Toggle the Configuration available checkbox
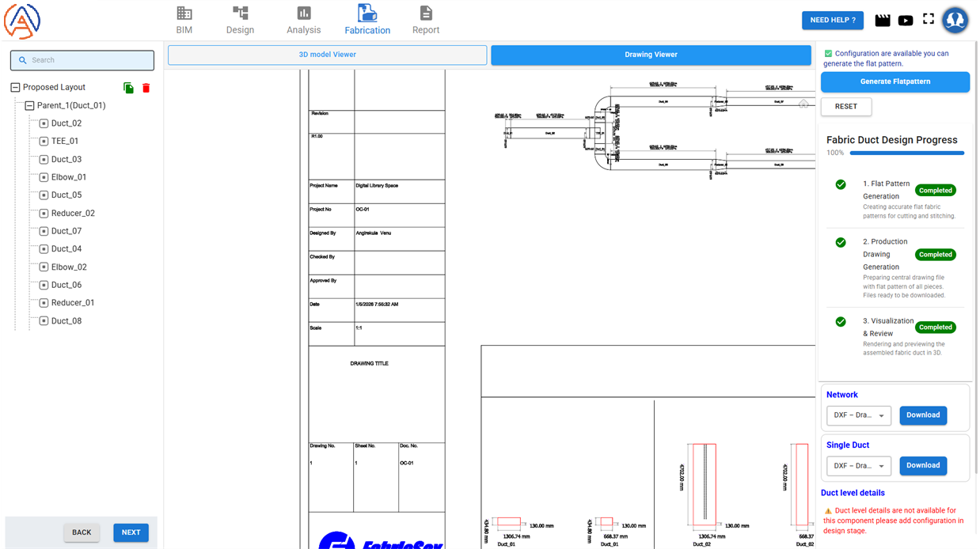Image resolution: width=980 pixels, height=549 pixels. [x=828, y=54]
